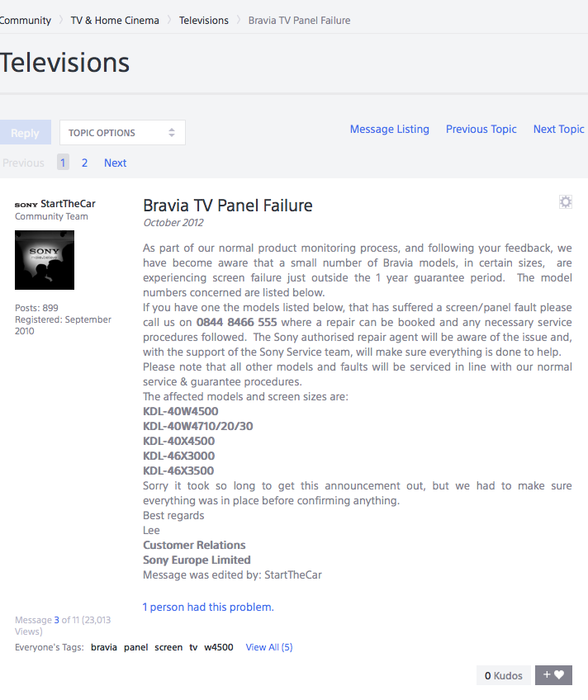Click '1 person had this problem' link
This screenshot has width=588, height=700.
[x=208, y=607]
